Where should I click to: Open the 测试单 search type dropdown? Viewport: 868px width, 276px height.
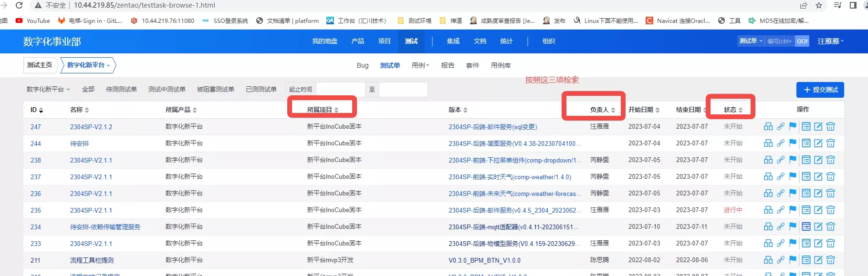pos(751,41)
